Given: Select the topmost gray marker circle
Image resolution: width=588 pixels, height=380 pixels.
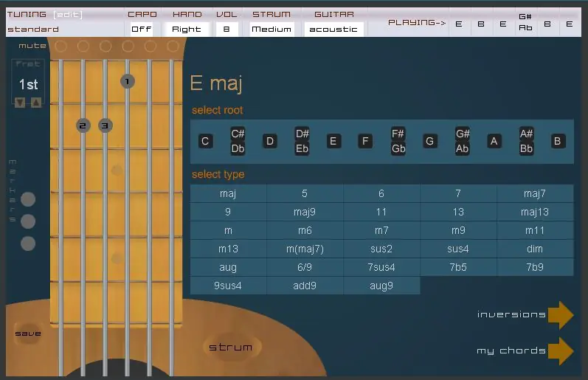Looking at the screenshot, I should (28, 199).
